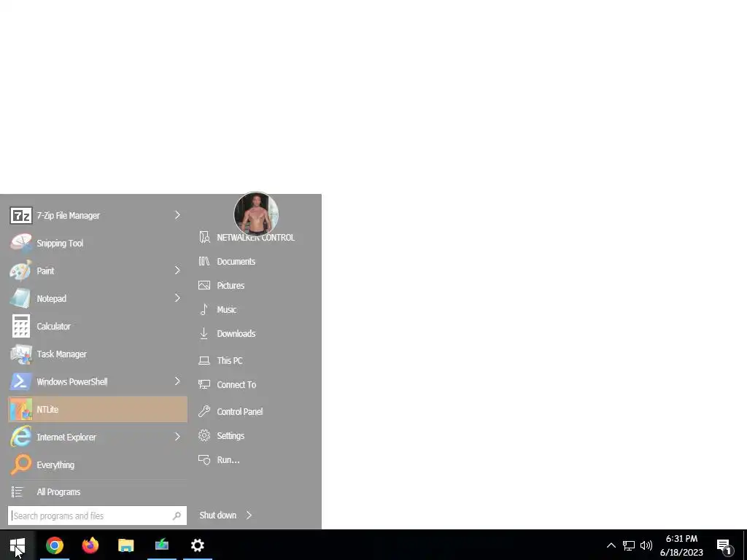Screen dimensions: 747x560
Task: Open 7-Zip File Manager icon
Action: (21, 215)
